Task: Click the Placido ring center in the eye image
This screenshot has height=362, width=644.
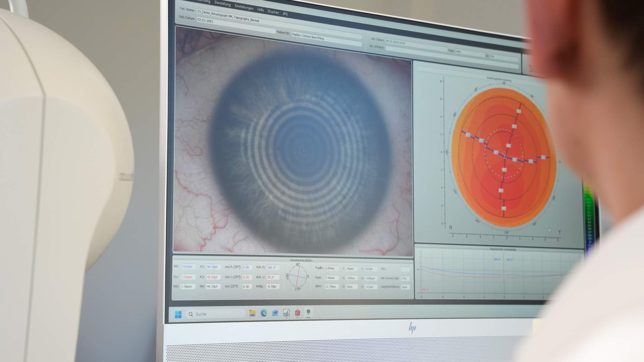Action: (304, 150)
